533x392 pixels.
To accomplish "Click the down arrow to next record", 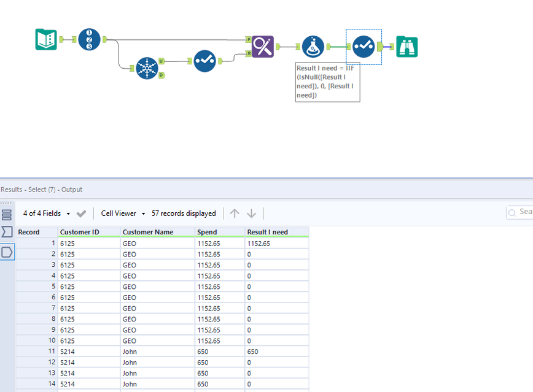I will [x=252, y=213].
